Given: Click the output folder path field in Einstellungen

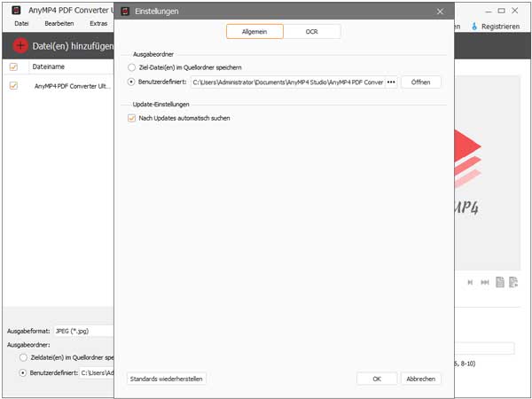Looking at the screenshot, I should coord(287,82).
